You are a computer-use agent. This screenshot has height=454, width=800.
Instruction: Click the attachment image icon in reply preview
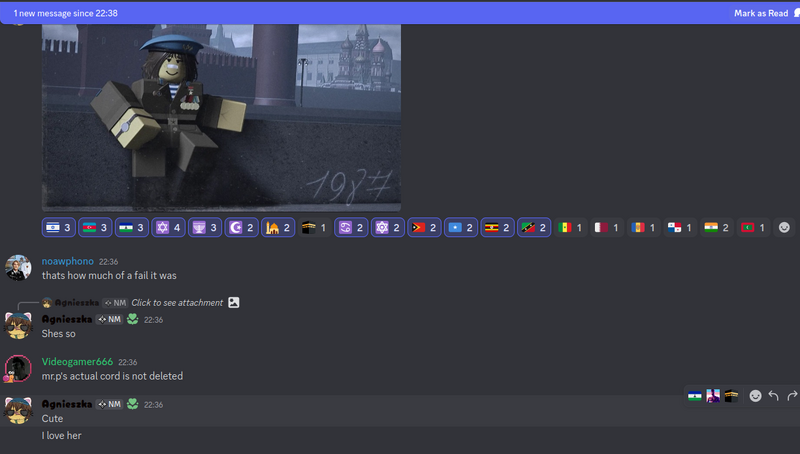coord(233,303)
